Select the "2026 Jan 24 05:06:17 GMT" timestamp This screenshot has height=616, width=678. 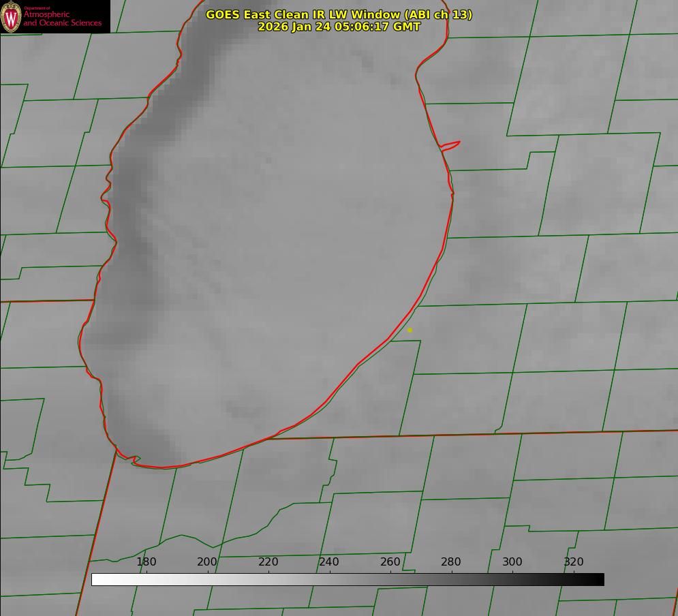339,27
